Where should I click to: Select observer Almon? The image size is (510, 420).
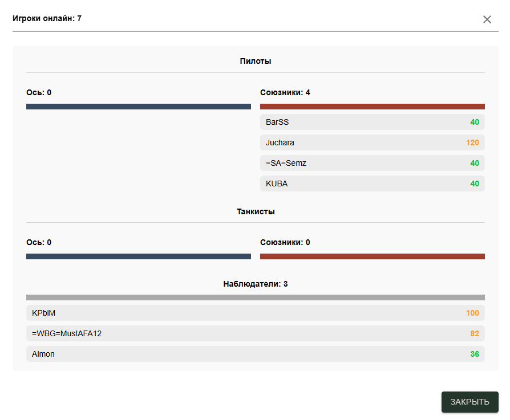(255, 354)
